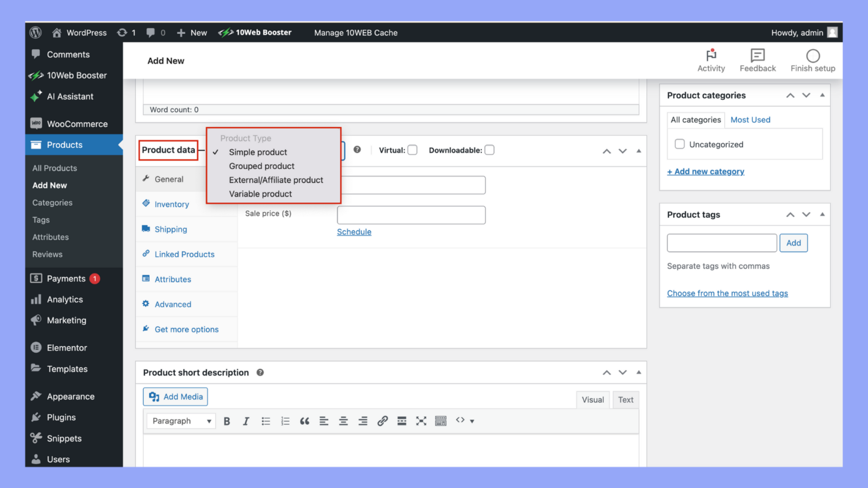Click the Add Media button
This screenshot has height=488, width=868.
175,397
